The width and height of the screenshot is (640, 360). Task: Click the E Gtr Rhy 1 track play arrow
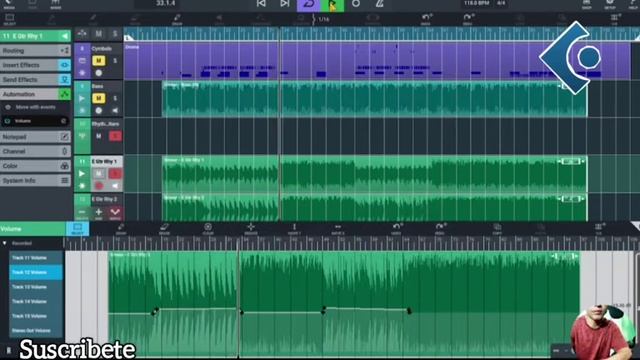(x=82, y=173)
